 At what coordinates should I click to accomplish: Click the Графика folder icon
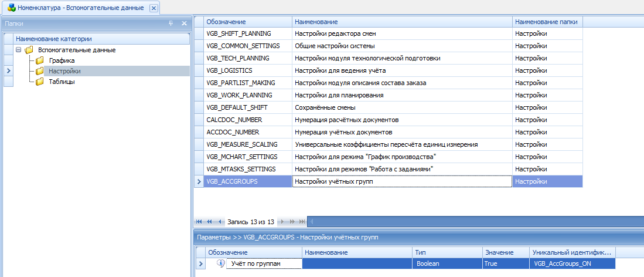tap(40, 60)
